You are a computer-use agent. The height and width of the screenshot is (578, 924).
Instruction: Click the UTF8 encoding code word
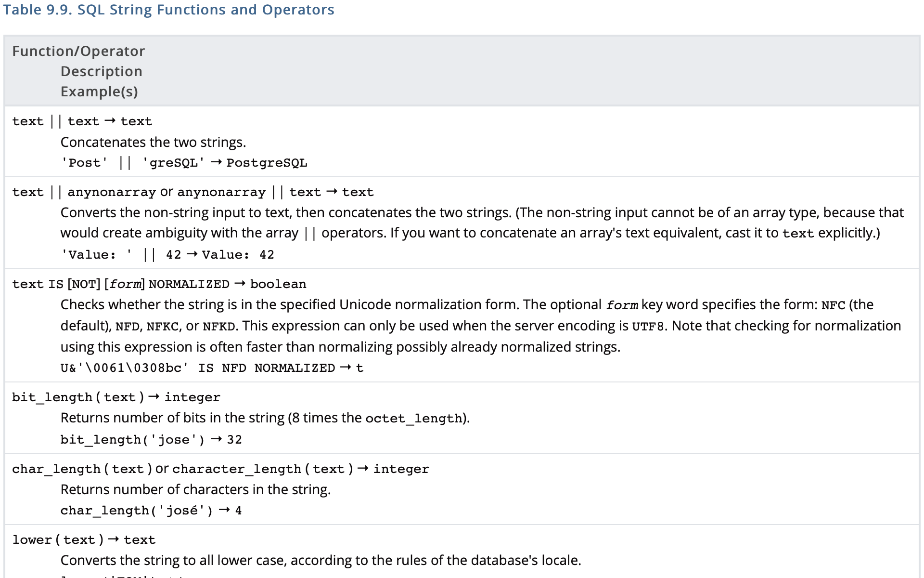coord(648,327)
